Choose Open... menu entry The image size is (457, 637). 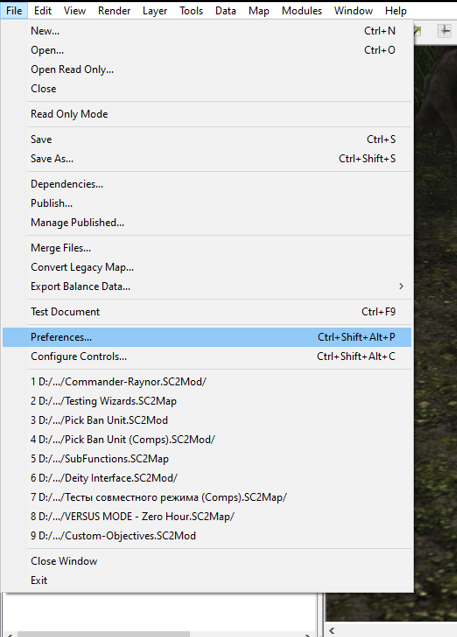(x=207, y=50)
